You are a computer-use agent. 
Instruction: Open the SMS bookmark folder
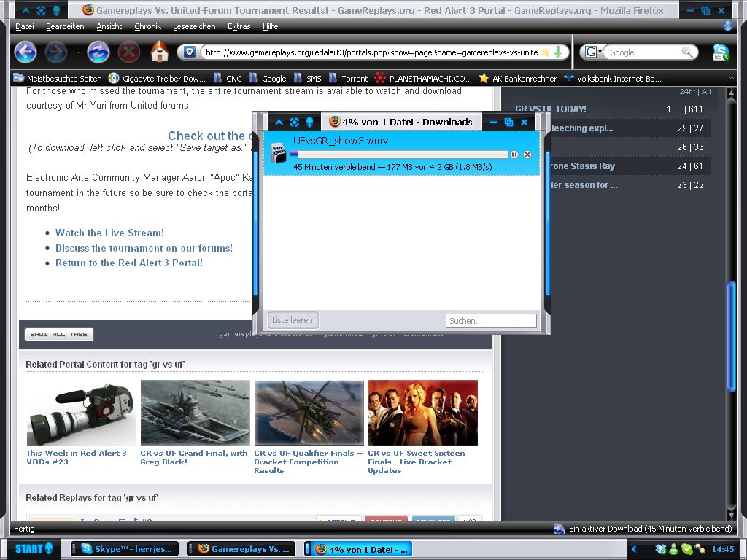307,79
